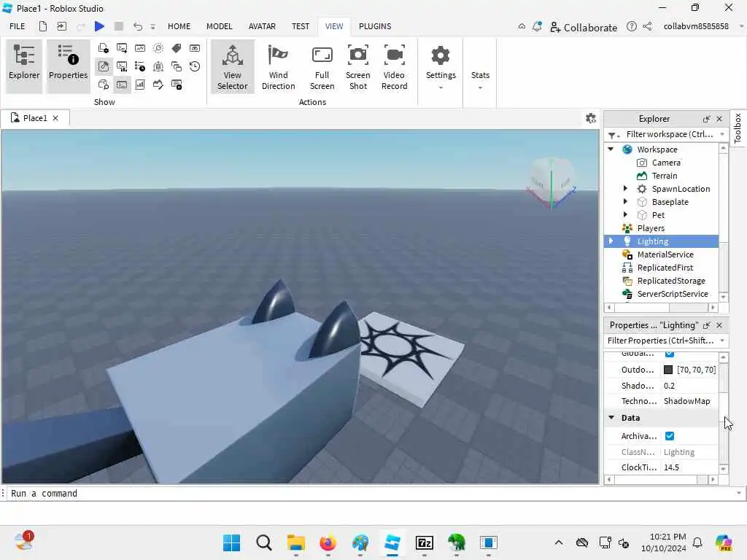Click the Run a command bar input
This screenshot has height=560, width=747.
(x=371, y=494)
